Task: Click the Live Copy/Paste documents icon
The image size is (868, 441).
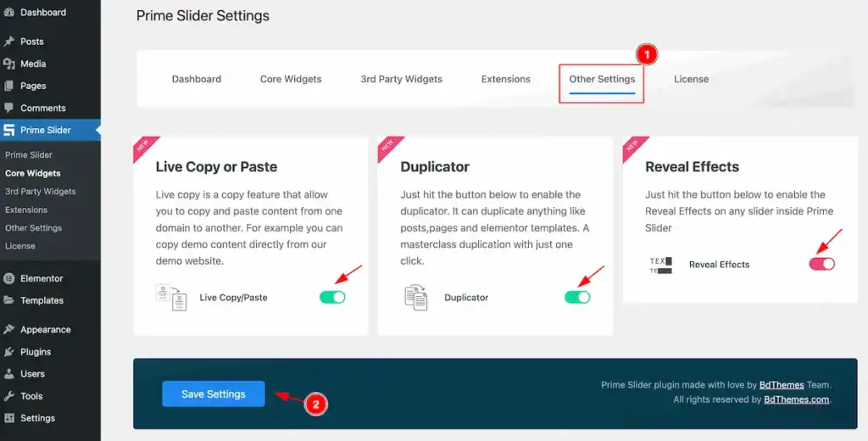Action: point(171,298)
